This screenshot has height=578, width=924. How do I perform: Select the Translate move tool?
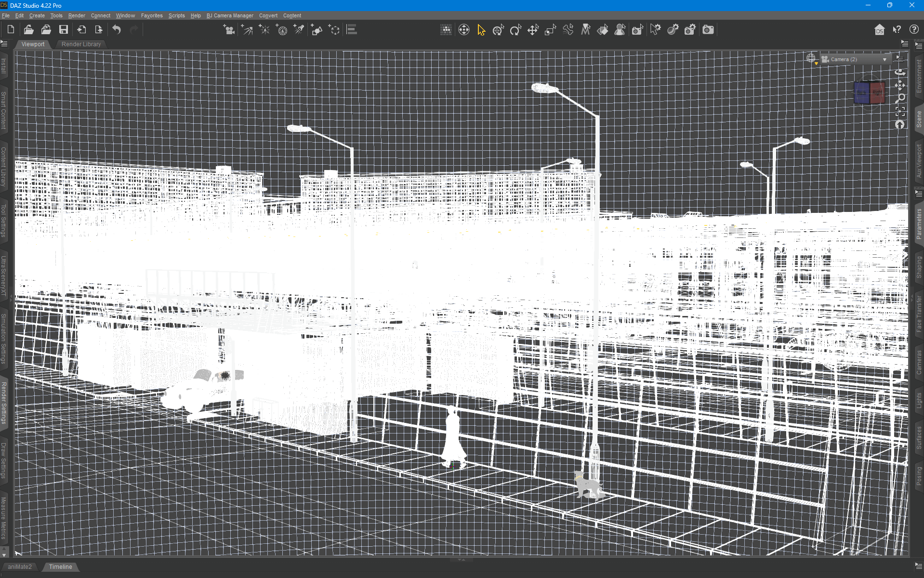533,30
